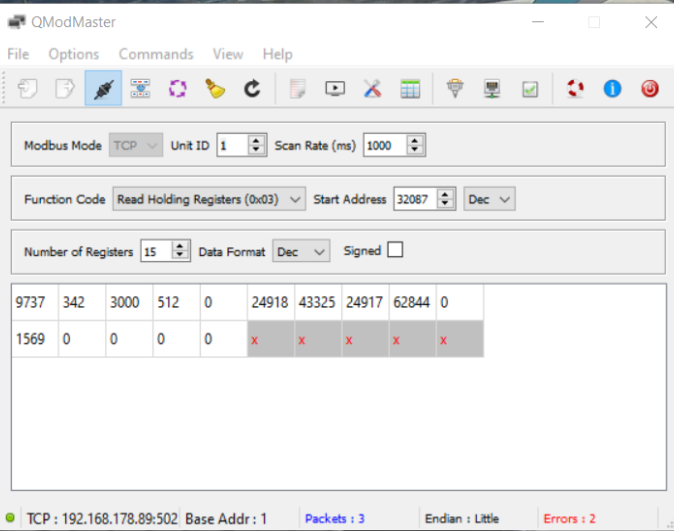This screenshot has width=674, height=531.
Task: Toggle the Signed checkbox
Action: coord(395,250)
